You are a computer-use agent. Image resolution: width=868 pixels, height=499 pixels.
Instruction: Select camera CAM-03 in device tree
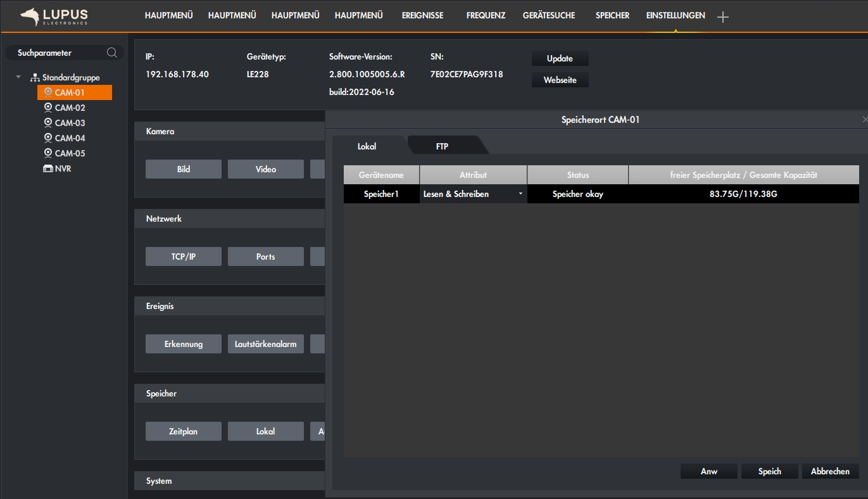tap(70, 123)
